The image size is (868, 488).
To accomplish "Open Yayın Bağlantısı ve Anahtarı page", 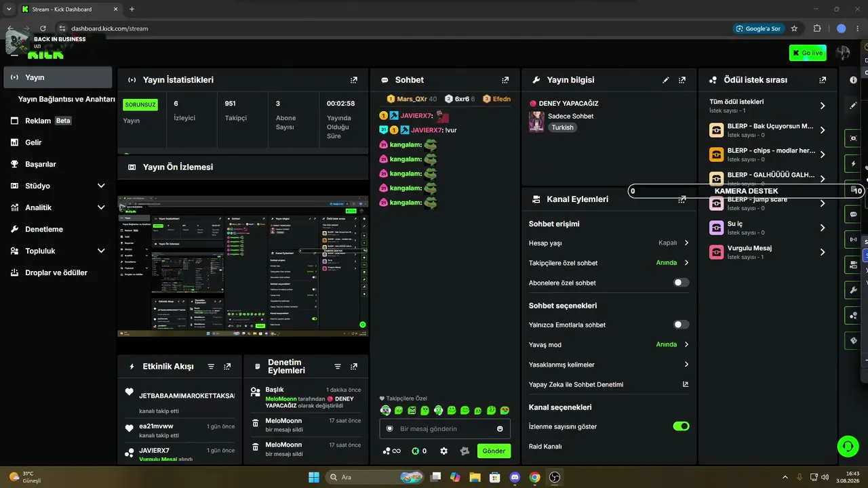I will [x=66, y=99].
